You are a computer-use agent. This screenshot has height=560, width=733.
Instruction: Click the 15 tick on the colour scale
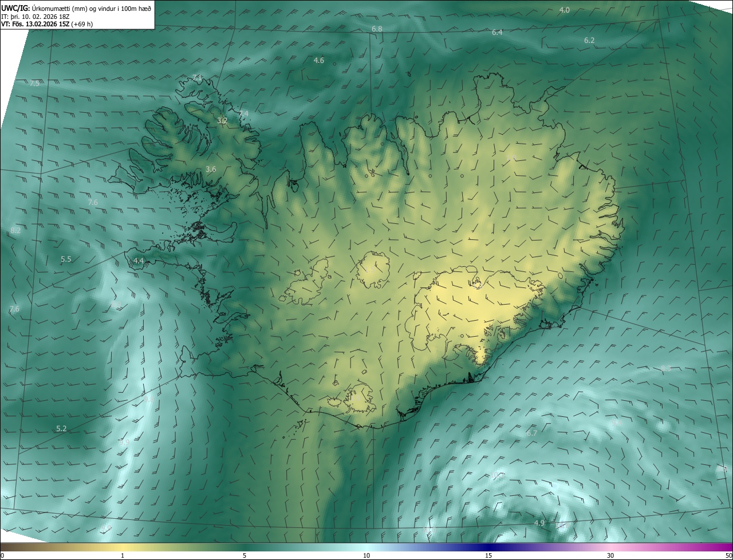coord(488,555)
